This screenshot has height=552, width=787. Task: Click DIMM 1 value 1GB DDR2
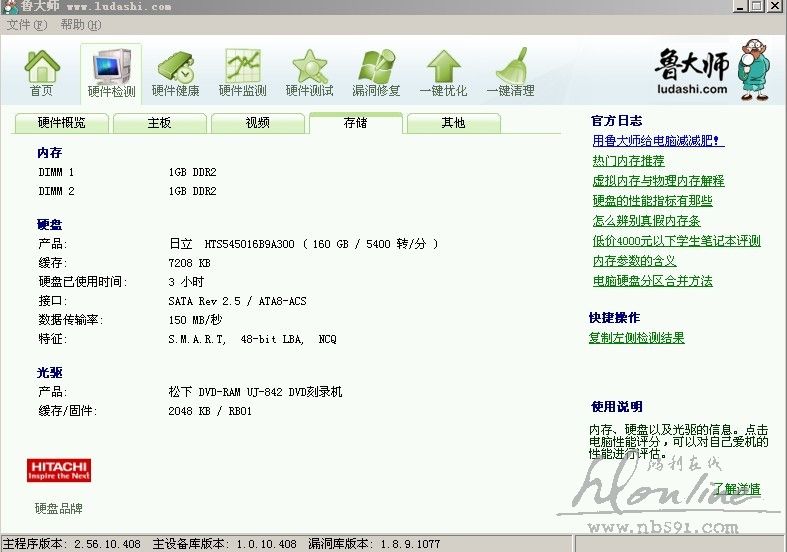(x=192, y=172)
